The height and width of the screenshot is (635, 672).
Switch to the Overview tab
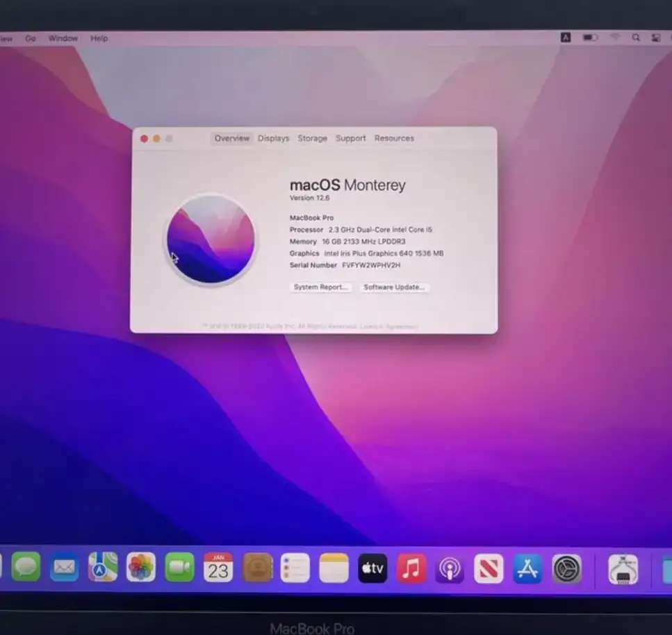tap(232, 138)
